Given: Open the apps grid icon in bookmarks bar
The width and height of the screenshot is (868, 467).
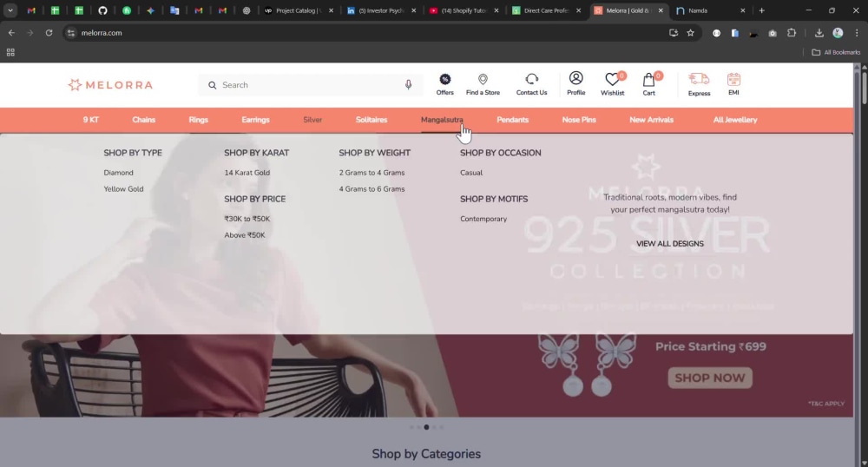Looking at the screenshot, I should coord(10,52).
